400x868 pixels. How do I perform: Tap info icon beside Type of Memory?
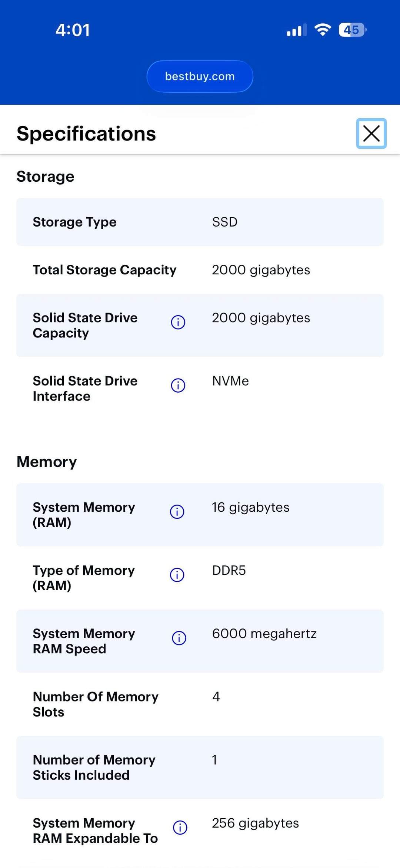177,575
